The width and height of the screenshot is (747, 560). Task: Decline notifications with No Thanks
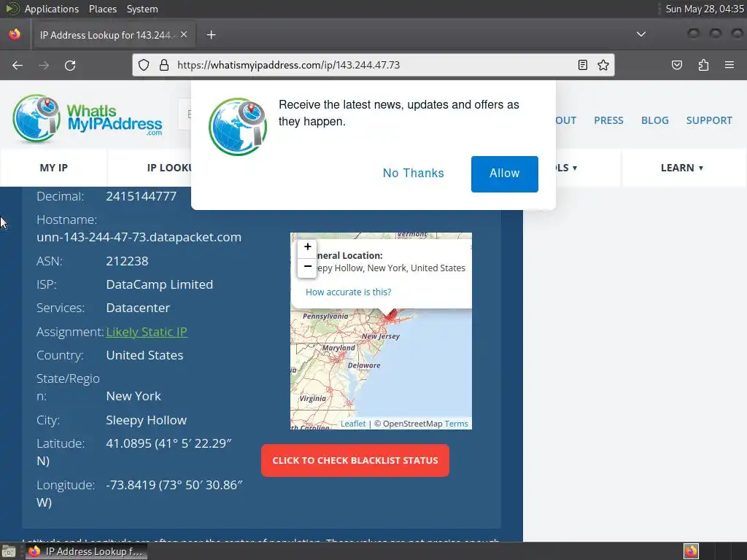[x=413, y=174]
